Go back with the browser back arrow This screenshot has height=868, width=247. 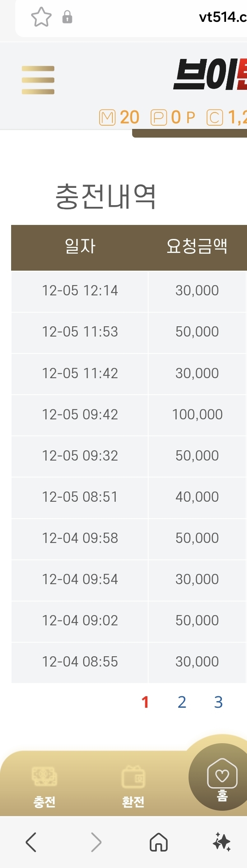[x=31, y=842]
